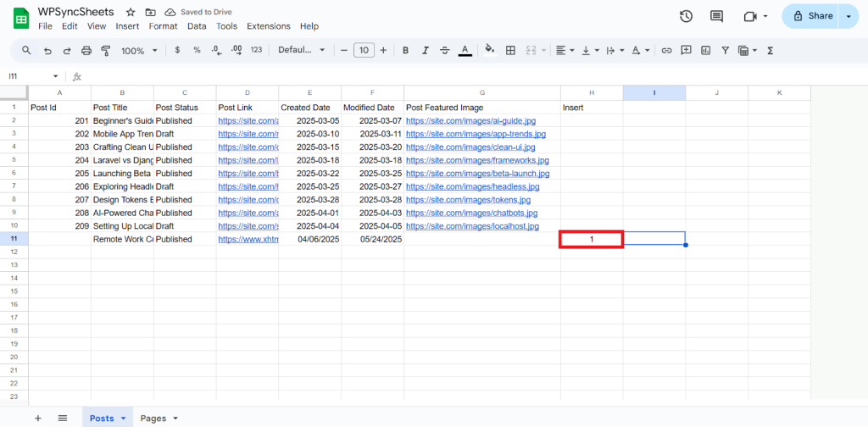
Task: Move document to a folder
Action: coord(150,12)
